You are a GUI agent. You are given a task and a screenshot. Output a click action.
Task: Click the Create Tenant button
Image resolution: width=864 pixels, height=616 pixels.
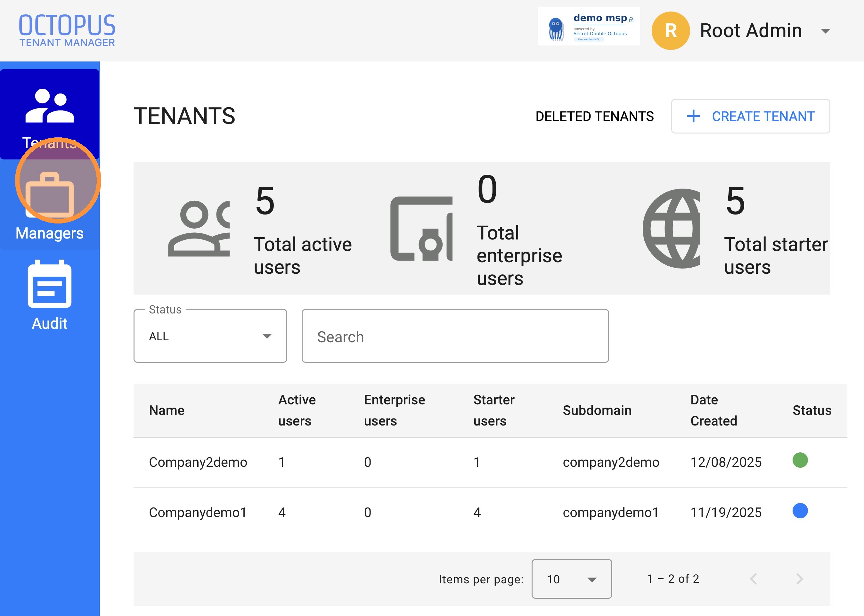click(751, 117)
